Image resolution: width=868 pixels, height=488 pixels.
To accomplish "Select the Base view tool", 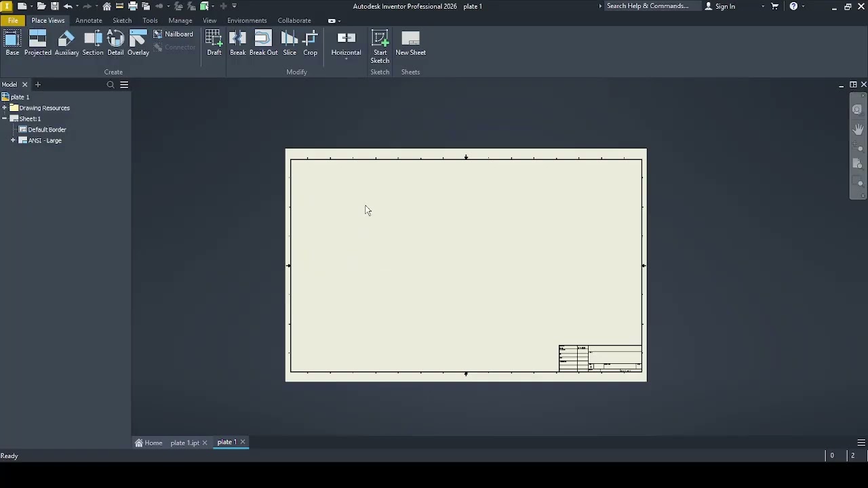I will coord(12,43).
